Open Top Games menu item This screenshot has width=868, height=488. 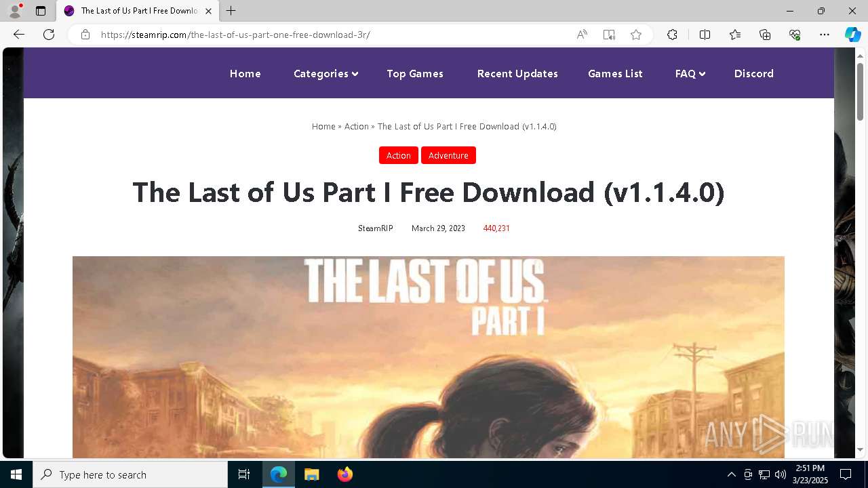tap(415, 74)
